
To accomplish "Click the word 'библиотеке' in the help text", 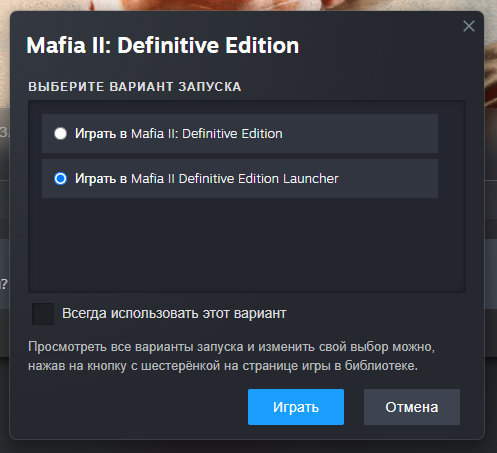I will coord(381,366).
